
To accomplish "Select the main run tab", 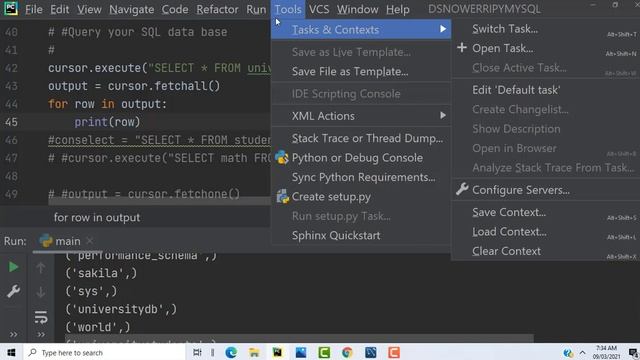I will click(67, 241).
